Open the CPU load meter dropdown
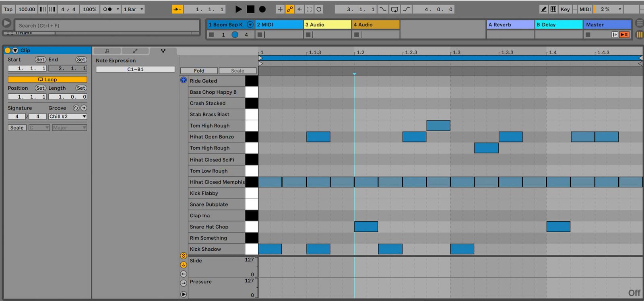 point(620,9)
